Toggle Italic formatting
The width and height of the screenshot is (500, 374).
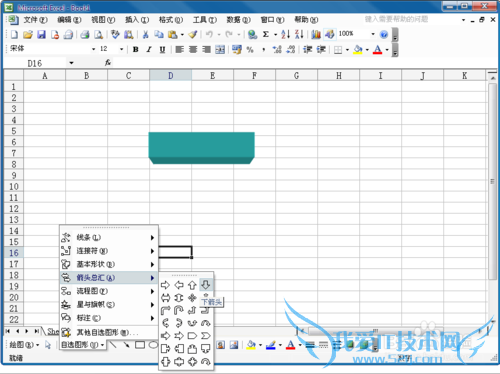point(149,50)
